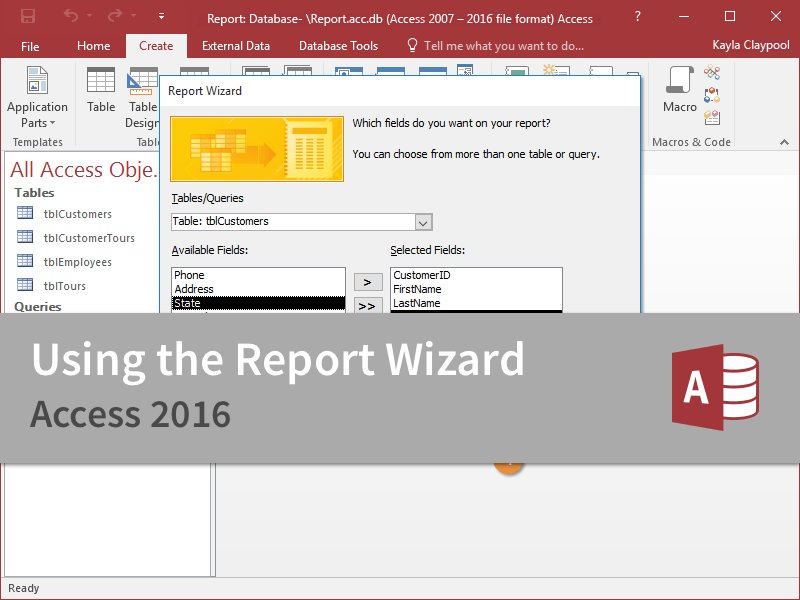Click the Save icon in title bar
The height and width of the screenshot is (600, 800).
point(28,16)
